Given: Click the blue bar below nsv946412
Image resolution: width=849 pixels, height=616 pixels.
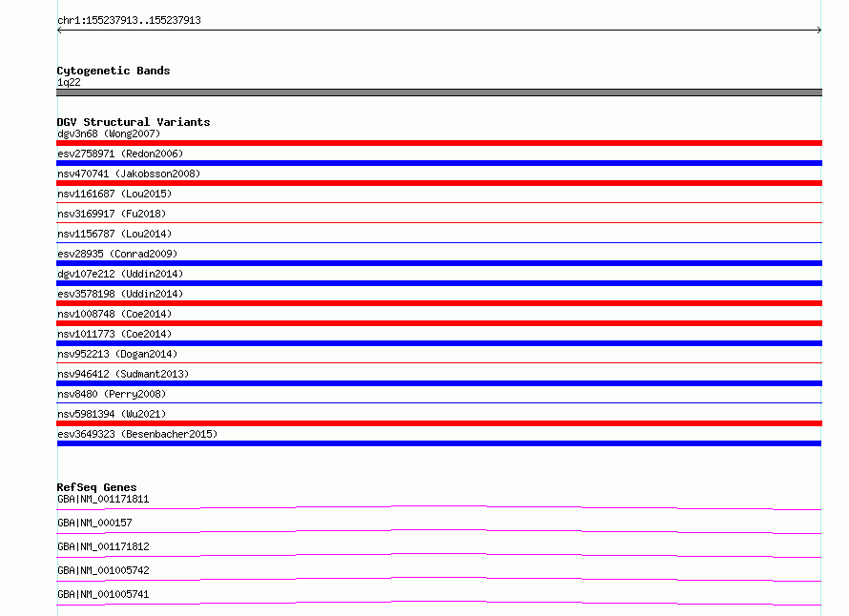Looking at the screenshot, I should (439, 383).
